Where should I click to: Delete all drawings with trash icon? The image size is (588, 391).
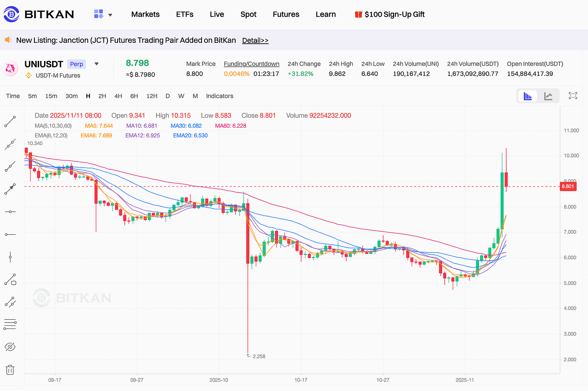coord(10,370)
